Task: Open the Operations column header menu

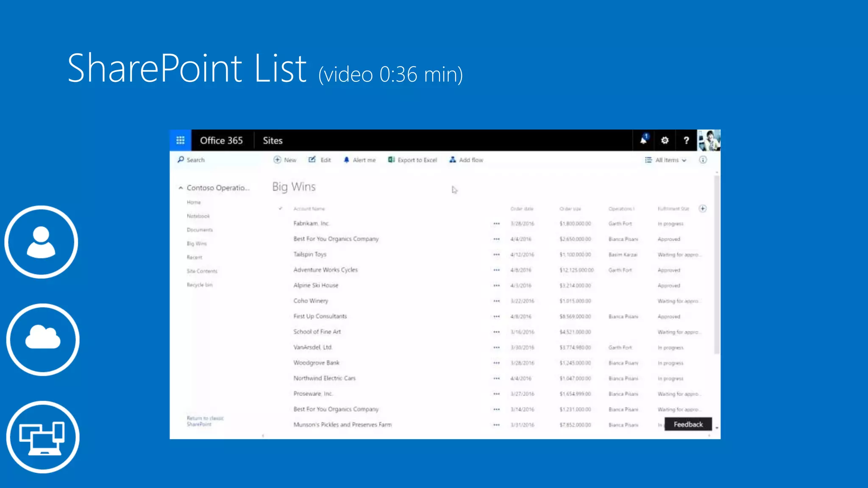Action: coord(621,209)
